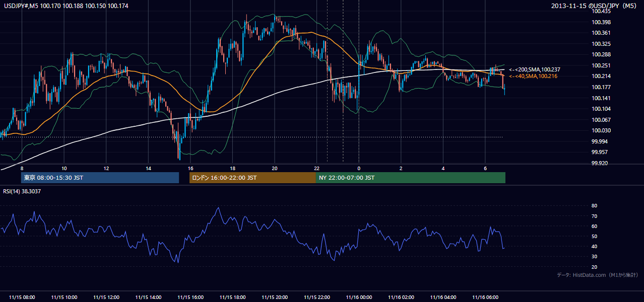Pick price axis value 100.325
This screenshot has height=302, width=644.
[x=602, y=44]
